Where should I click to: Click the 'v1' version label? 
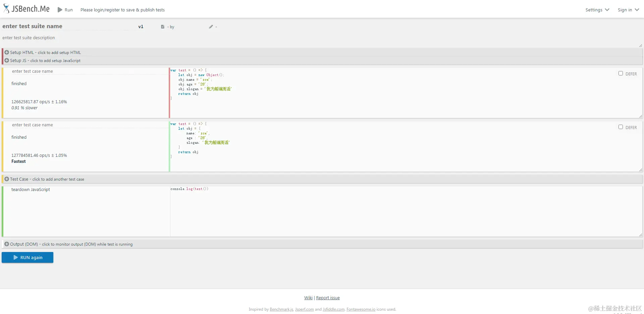click(x=141, y=26)
